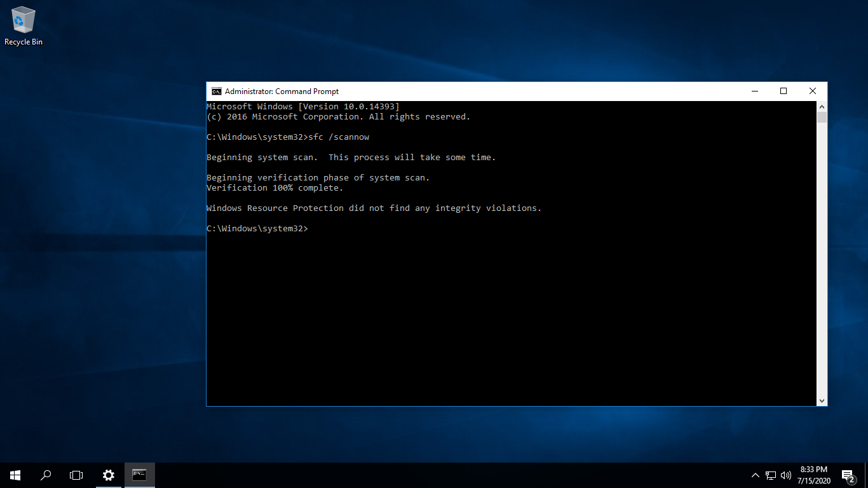Maximize the Command Prompt window
Viewport: 868px width, 488px height.
tap(783, 91)
